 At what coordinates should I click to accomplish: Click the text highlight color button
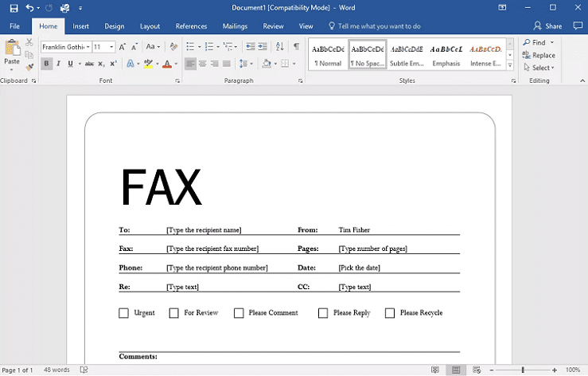click(x=148, y=64)
